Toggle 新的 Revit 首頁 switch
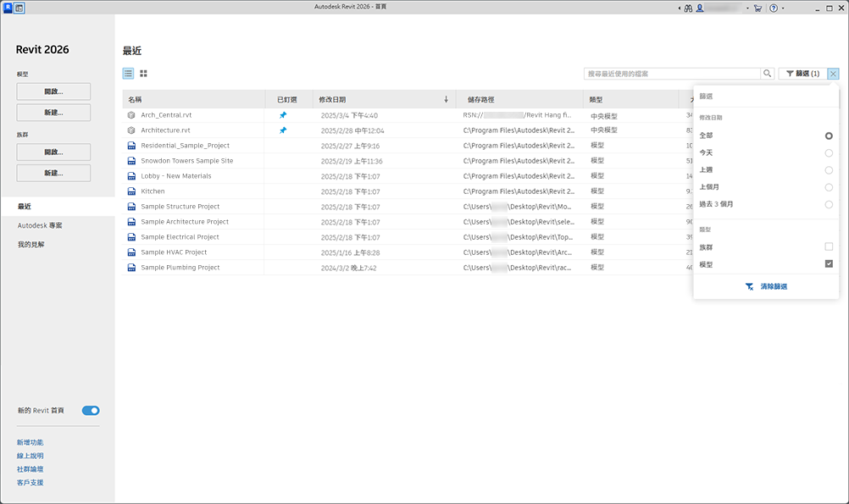 [91, 410]
